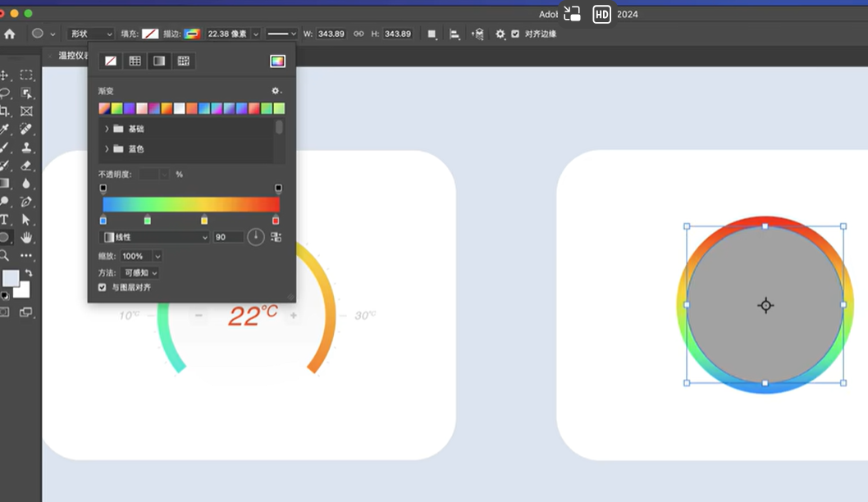
Task: Toggle the link width and height icon
Action: click(359, 34)
